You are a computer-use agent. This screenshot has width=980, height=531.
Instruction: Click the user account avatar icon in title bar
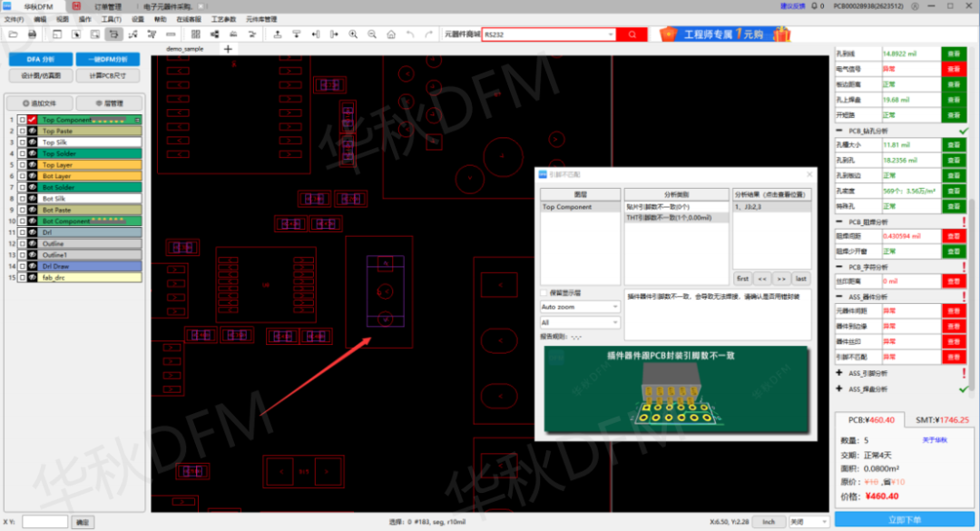tap(915, 6)
